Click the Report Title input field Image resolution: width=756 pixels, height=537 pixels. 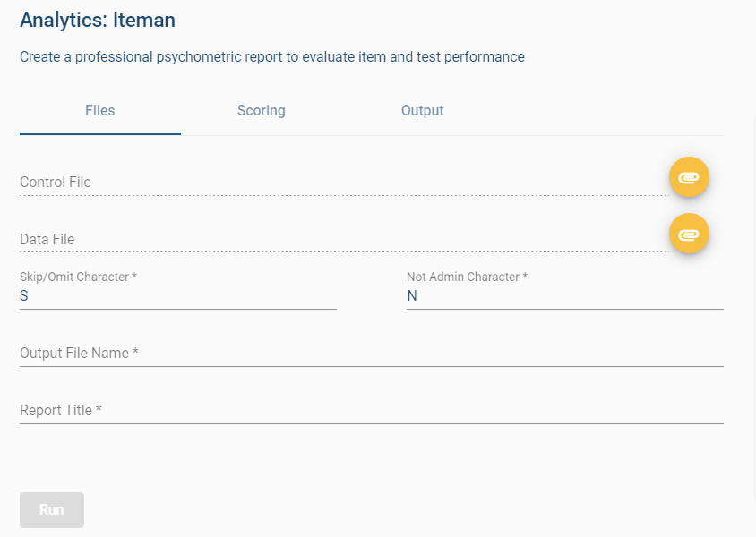coord(371,410)
